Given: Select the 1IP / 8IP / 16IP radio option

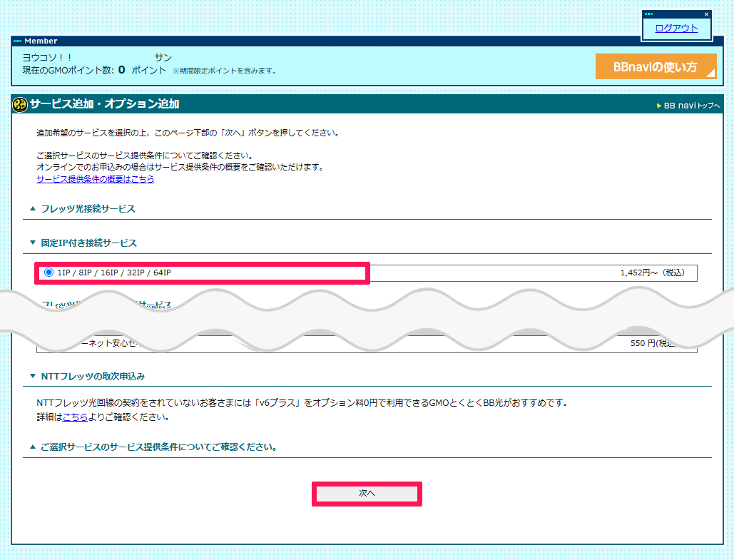Looking at the screenshot, I should coord(49,272).
